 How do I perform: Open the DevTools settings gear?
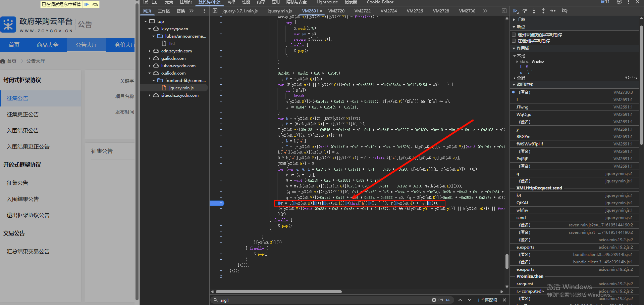click(619, 2)
